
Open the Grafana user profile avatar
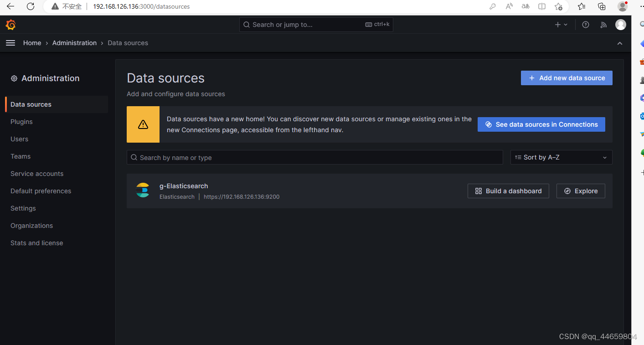tap(621, 25)
